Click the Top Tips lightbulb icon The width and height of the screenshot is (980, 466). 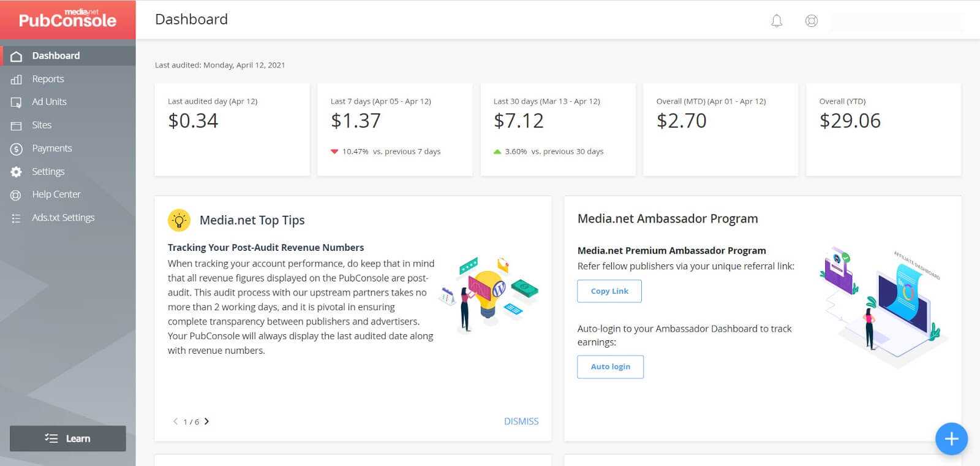179,220
